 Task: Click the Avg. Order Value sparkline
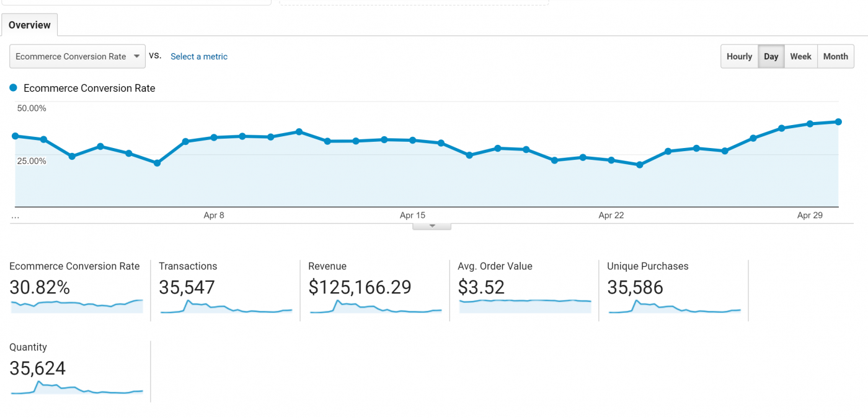click(525, 303)
